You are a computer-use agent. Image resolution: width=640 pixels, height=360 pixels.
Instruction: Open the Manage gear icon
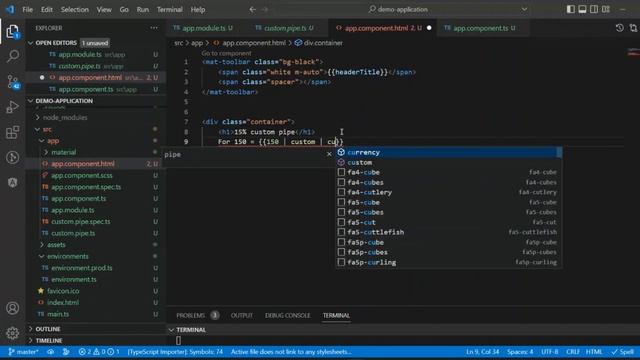(12, 333)
